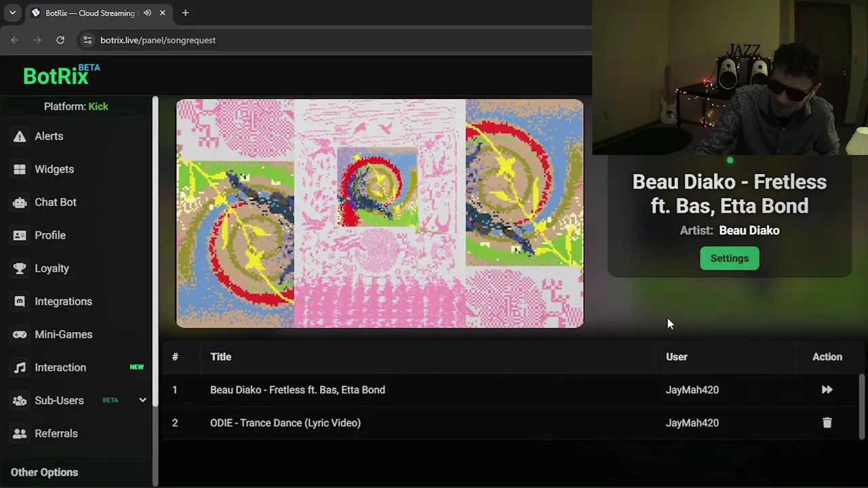Click the Widgets grid icon
The width and height of the screenshot is (868, 488).
(x=20, y=169)
